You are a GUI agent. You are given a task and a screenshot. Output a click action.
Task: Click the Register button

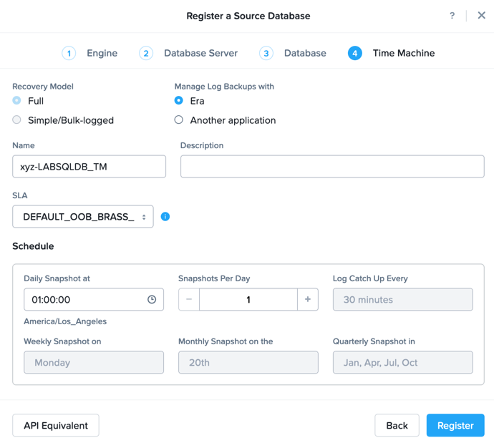pyautogui.click(x=455, y=425)
